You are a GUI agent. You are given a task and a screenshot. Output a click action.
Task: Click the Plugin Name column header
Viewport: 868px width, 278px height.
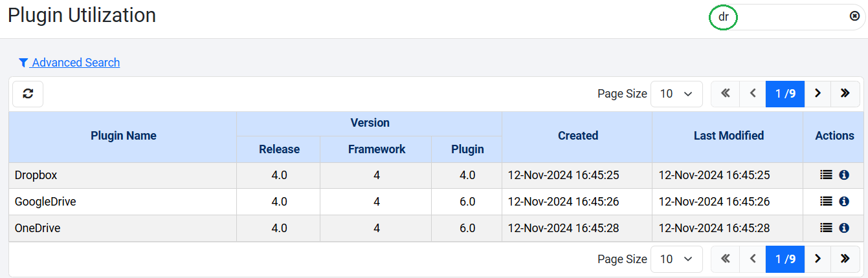pos(123,136)
